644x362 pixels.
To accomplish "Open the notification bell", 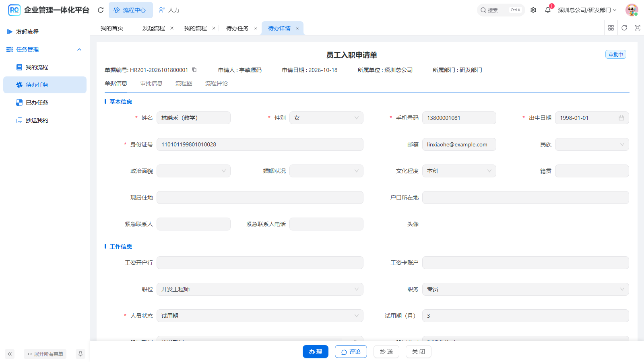I will (548, 10).
